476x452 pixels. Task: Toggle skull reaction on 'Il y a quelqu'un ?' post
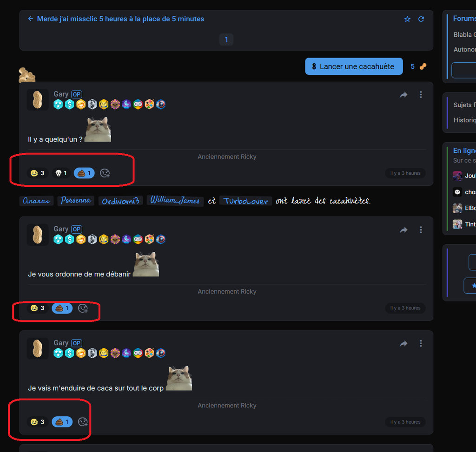61,173
